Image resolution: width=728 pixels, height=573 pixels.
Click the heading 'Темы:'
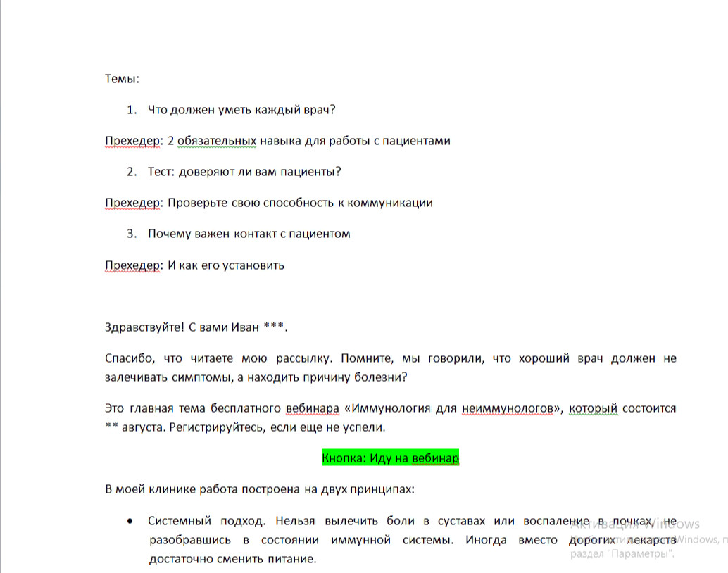pos(122,78)
